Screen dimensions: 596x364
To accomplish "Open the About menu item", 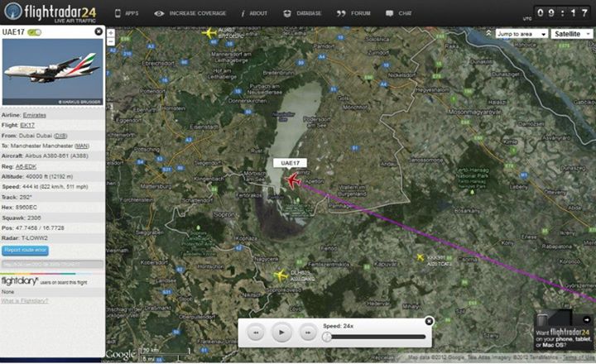I will [258, 13].
